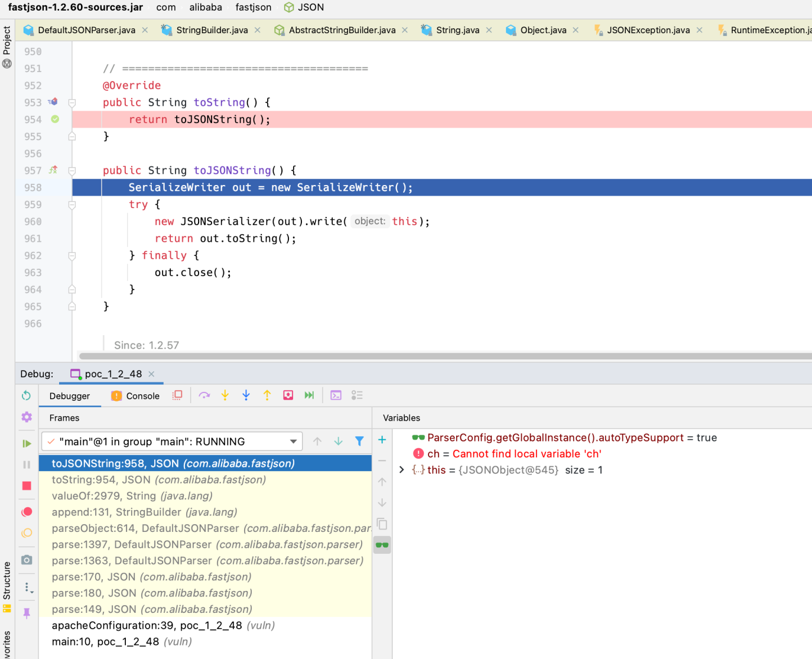Click next frame down arrow

point(339,442)
